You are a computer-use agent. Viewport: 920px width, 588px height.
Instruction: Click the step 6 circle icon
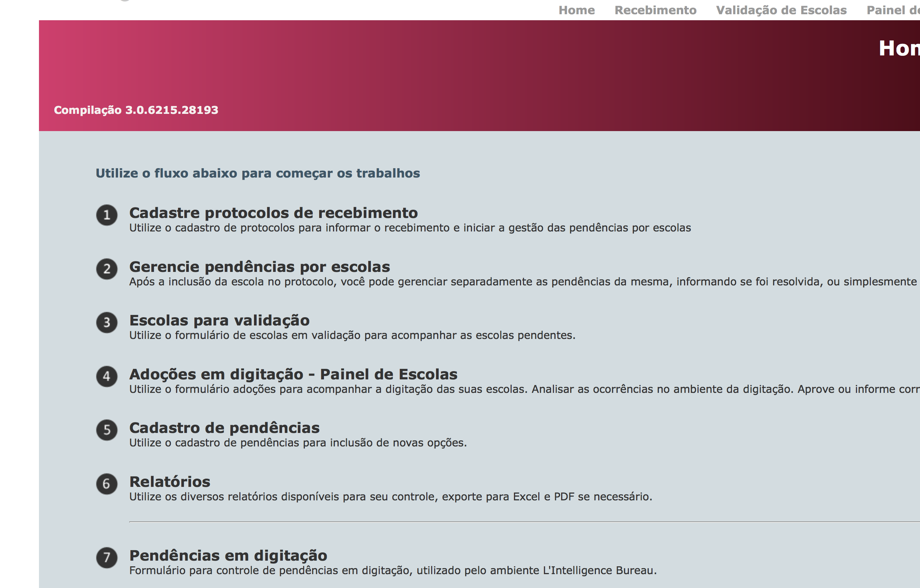pos(107,484)
